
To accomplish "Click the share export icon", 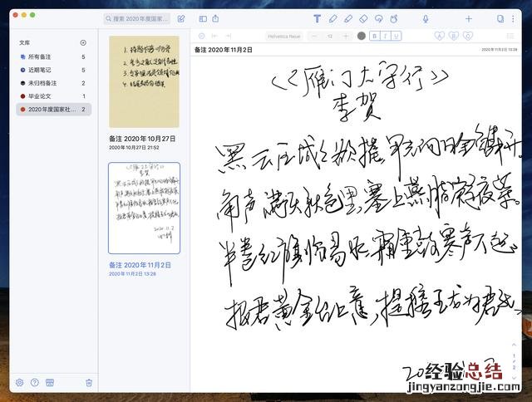I will (x=216, y=18).
